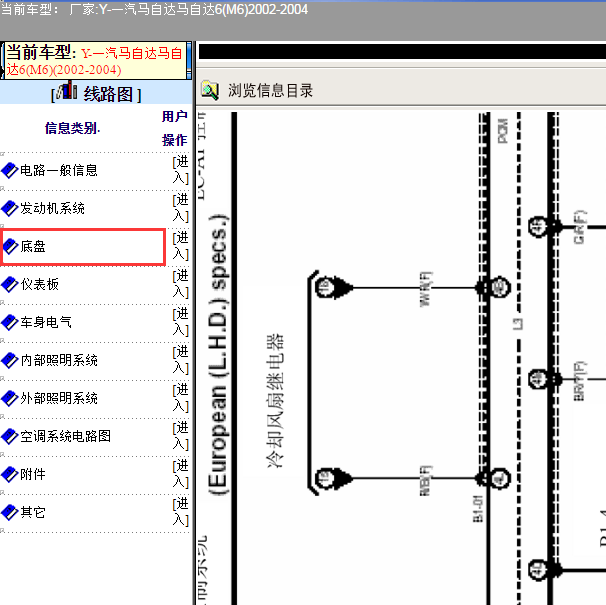Click [进入] link for 空调系统电路图
606x605 pixels.
[180, 436]
